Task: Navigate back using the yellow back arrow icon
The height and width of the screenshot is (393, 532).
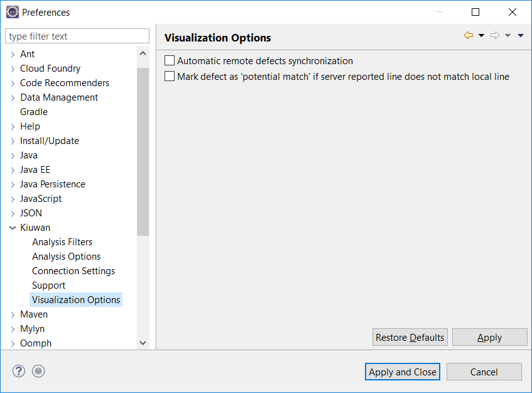Action: 468,35
